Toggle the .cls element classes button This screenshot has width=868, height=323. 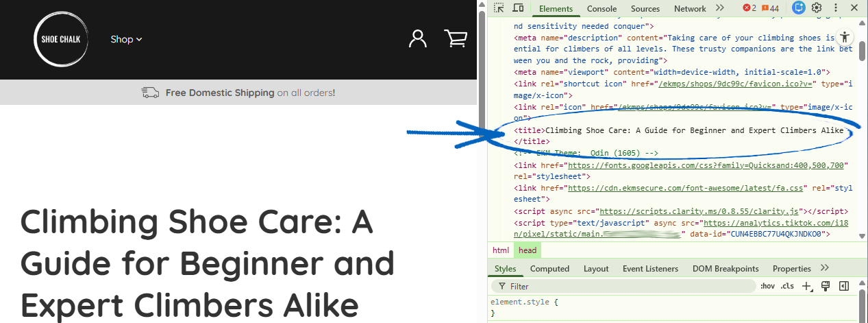tap(788, 286)
